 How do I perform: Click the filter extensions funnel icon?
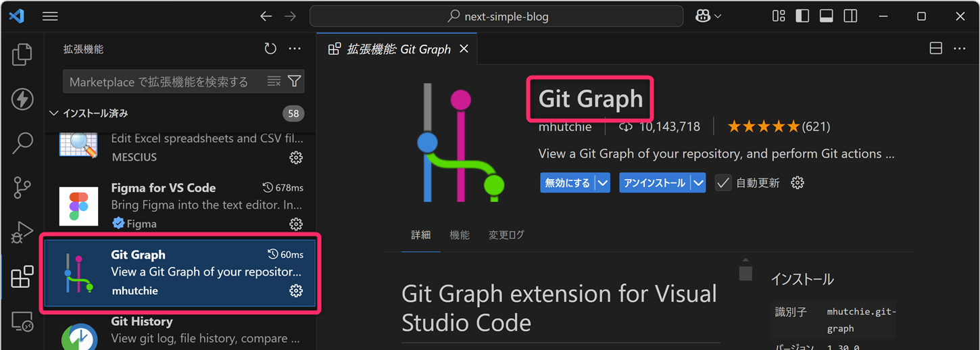[x=294, y=82]
